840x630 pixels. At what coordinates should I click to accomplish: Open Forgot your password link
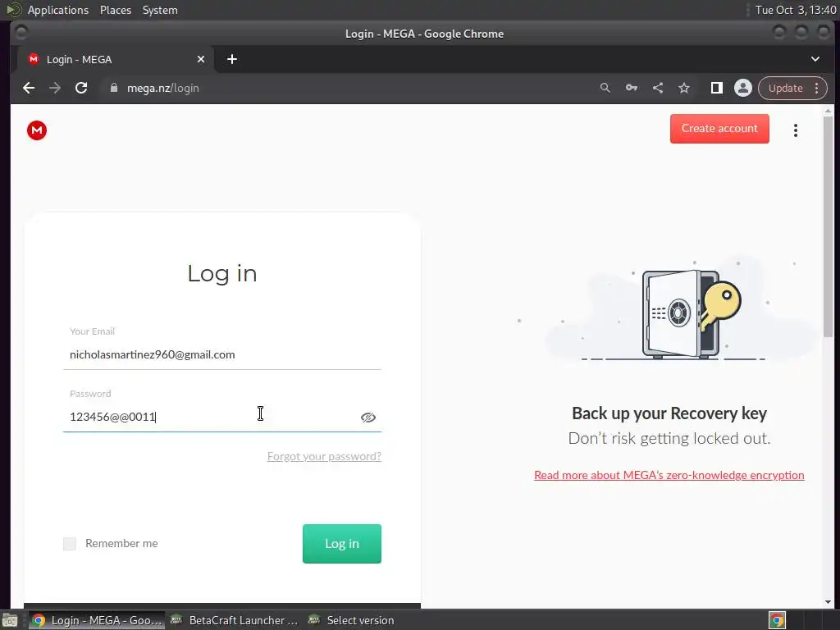point(324,456)
